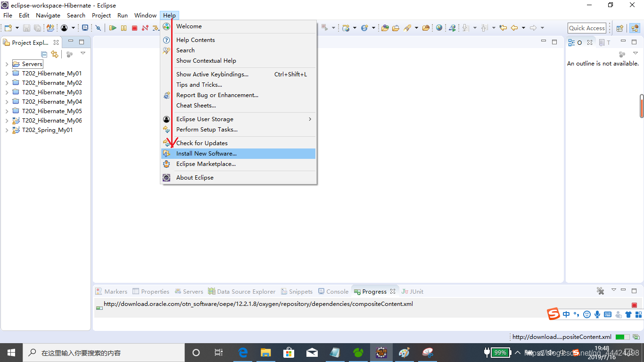This screenshot has width=644, height=362.
Task: Select T202_Hibernate_My06 project
Action: 52,121
